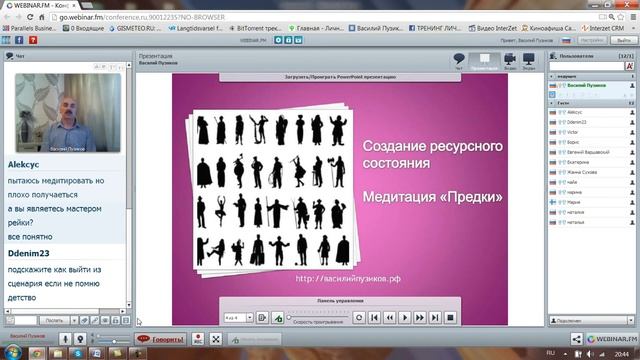This screenshot has width=640, height=360.
Task: Switch to the Video tab with camera icon
Action: [x=510, y=61]
